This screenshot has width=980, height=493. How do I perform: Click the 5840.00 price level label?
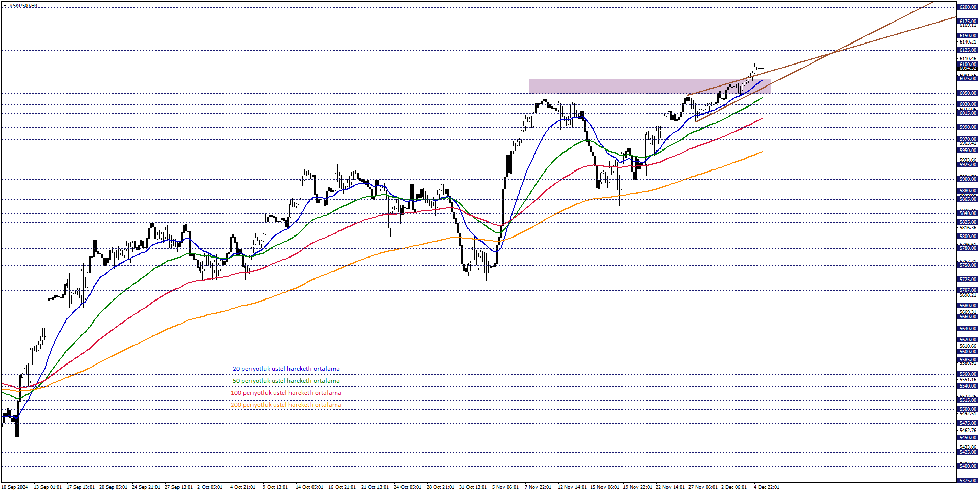[968, 213]
